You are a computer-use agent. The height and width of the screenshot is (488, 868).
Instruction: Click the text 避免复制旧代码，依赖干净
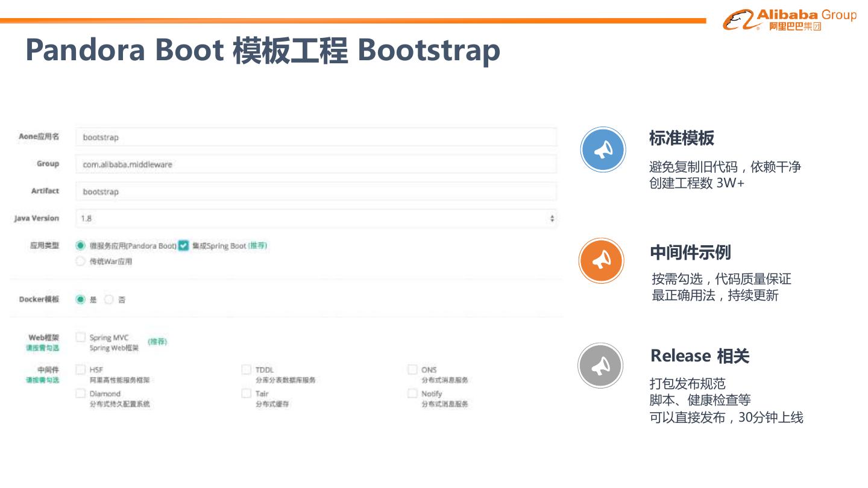(725, 167)
